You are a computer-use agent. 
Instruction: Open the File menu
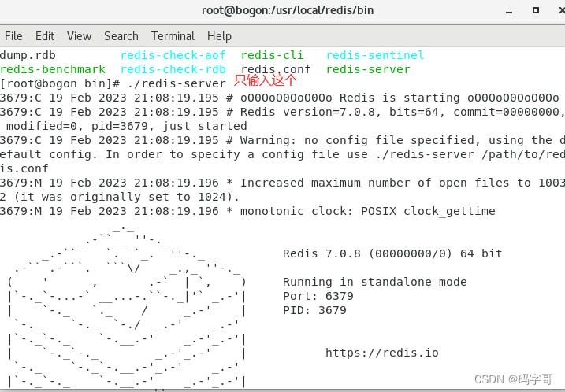tap(13, 36)
